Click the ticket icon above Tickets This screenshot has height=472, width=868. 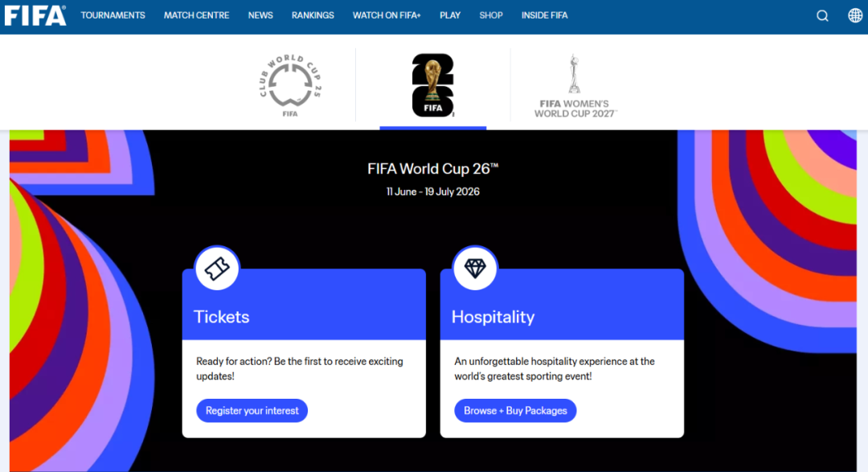[217, 269]
